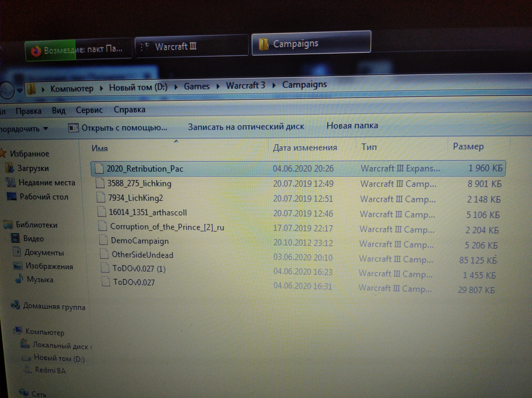This screenshot has width=532, height=398.
Task: Open Изображения library
Action: coord(49,266)
